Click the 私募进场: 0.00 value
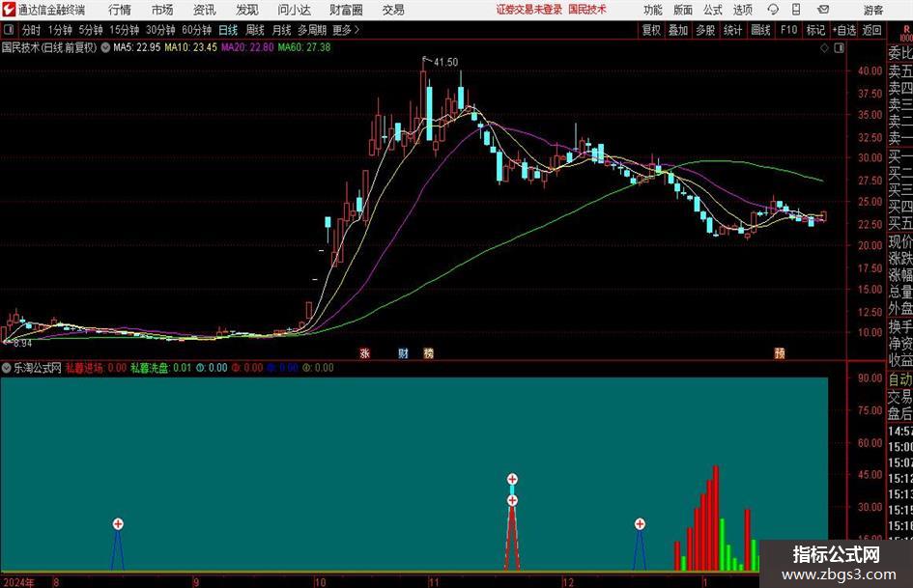913x588 pixels. pyautogui.click(x=96, y=368)
